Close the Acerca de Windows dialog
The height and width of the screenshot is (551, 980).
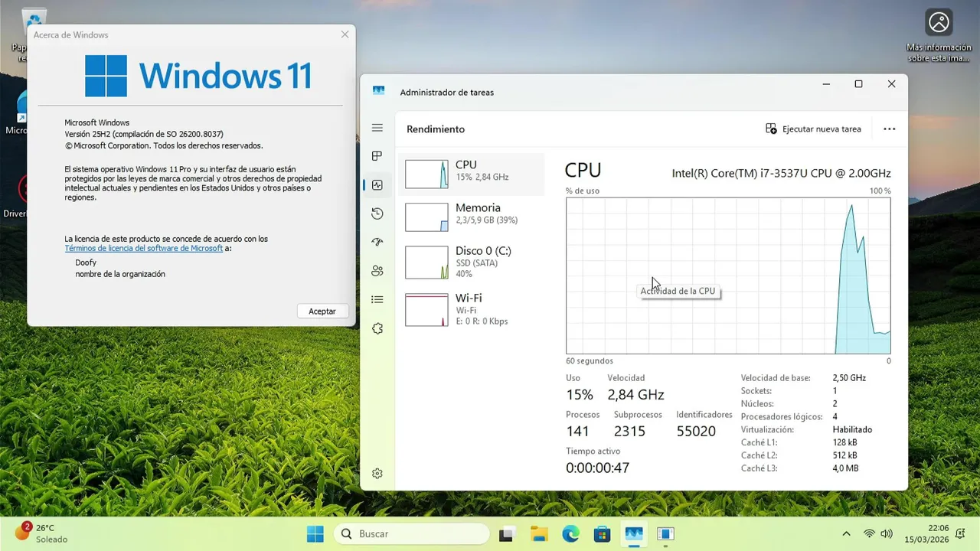click(x=345, y=34)
